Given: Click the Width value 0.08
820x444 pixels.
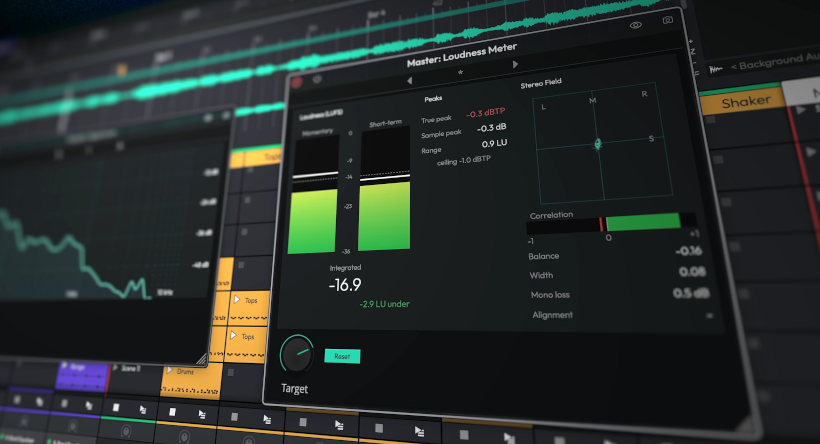Looking at the screenshot, I should [x=692, y=271].
